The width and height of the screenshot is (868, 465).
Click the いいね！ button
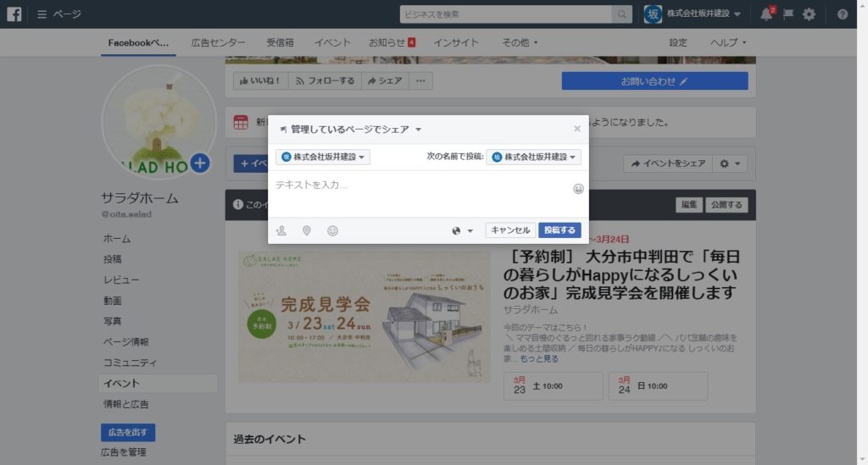click(x=261, y=80)
